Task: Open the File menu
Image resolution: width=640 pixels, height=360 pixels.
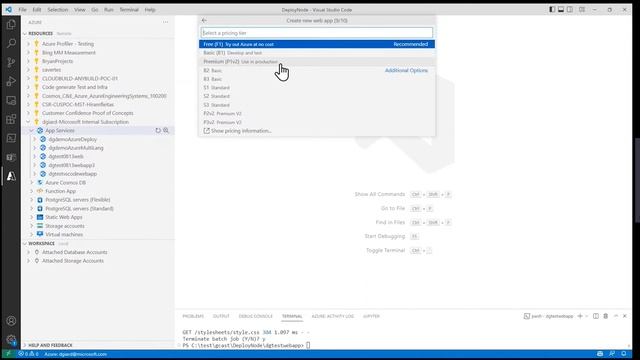Action: (x=22, y=9)
